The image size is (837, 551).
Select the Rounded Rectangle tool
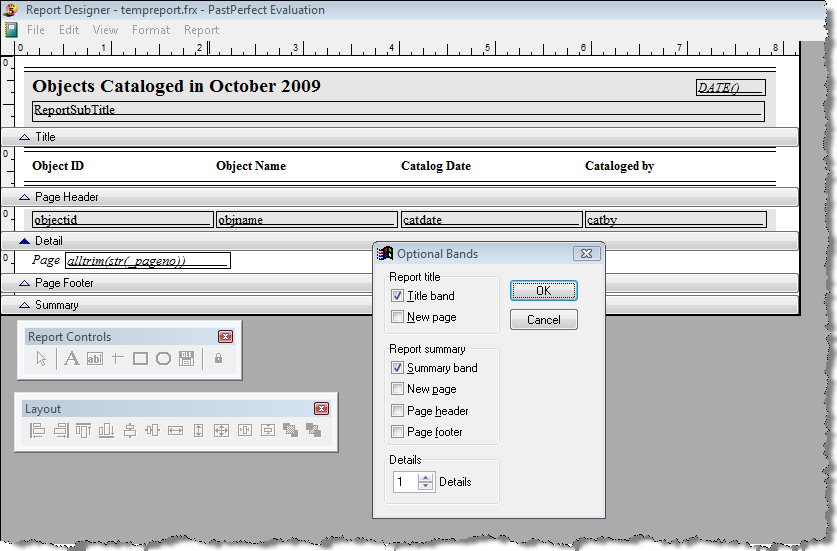click(x=163, y=359)
